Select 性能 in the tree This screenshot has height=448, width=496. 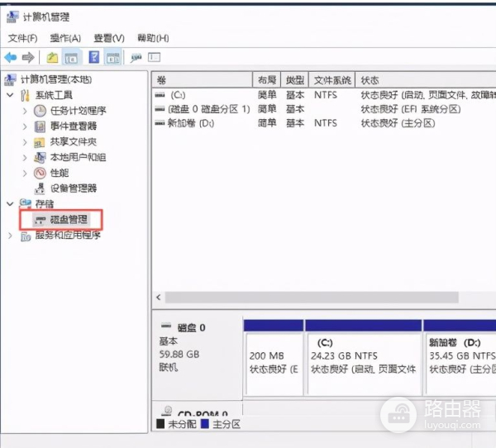tap(60, 173)
